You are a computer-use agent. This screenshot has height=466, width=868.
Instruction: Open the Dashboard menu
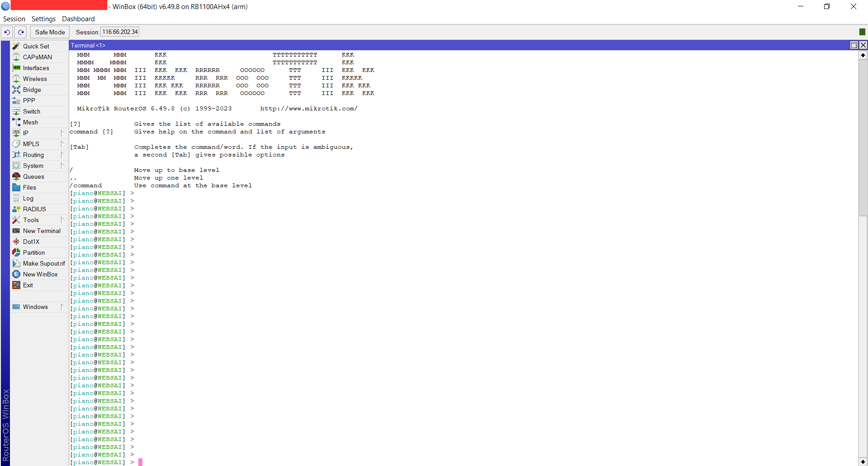click(78, 19)
